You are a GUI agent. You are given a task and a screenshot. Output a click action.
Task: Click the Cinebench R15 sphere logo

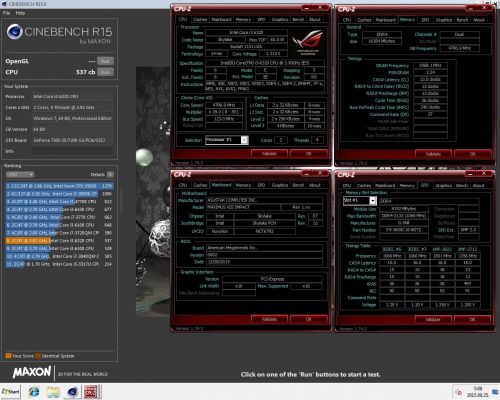14,32
